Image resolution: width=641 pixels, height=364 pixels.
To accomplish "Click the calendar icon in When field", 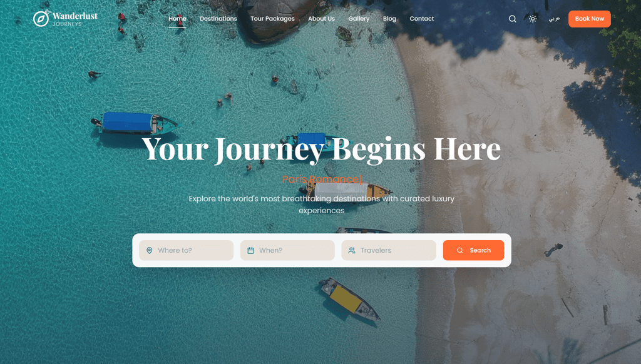I will coord(250,250).
